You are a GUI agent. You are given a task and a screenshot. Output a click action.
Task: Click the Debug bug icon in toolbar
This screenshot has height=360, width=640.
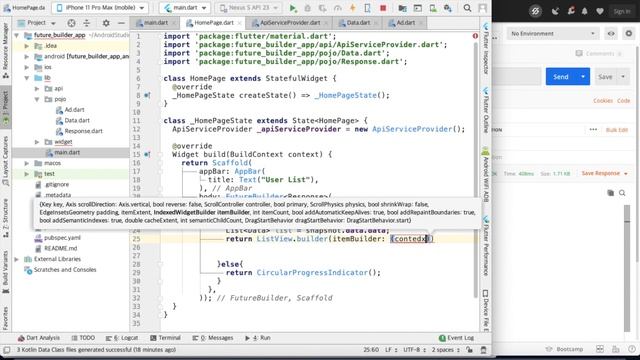307,8
